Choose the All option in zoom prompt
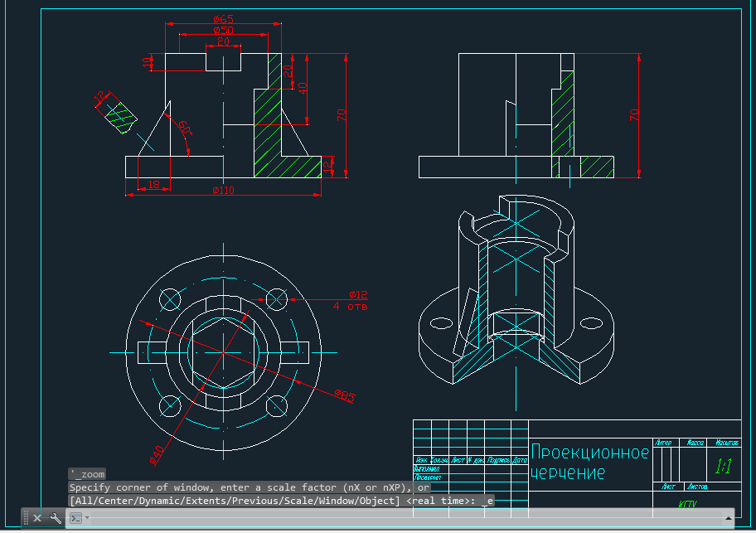 pos(84,501)
